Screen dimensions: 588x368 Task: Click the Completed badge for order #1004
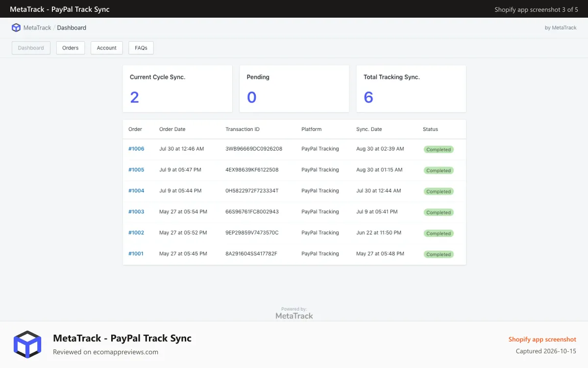coord(439,192)
